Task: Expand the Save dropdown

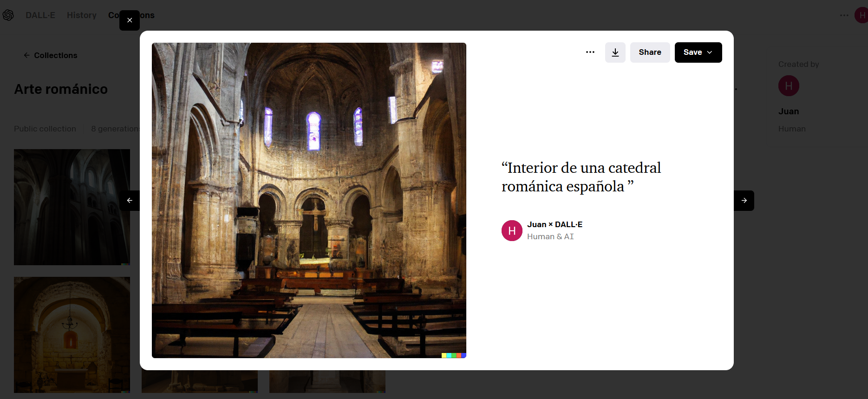Action: 698,52
